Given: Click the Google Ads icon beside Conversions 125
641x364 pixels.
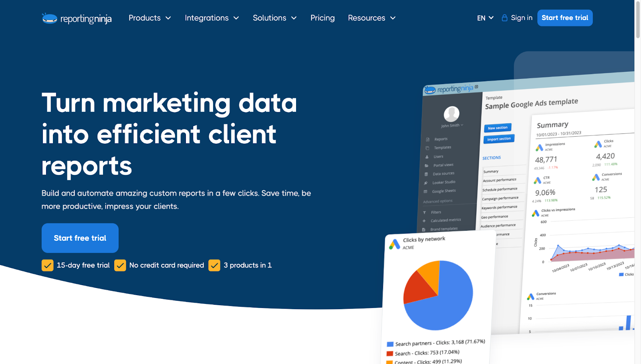Looking at the screenshot, I should point(596,177).
